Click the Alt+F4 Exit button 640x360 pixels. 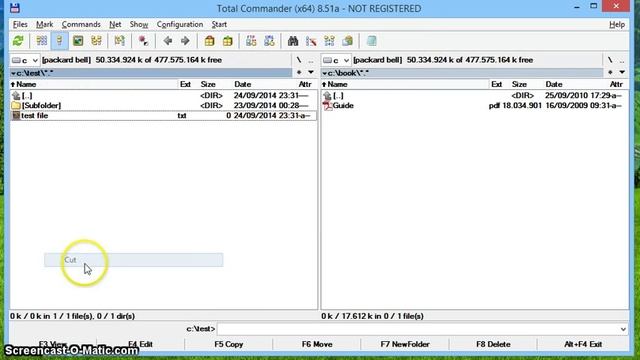583,344
